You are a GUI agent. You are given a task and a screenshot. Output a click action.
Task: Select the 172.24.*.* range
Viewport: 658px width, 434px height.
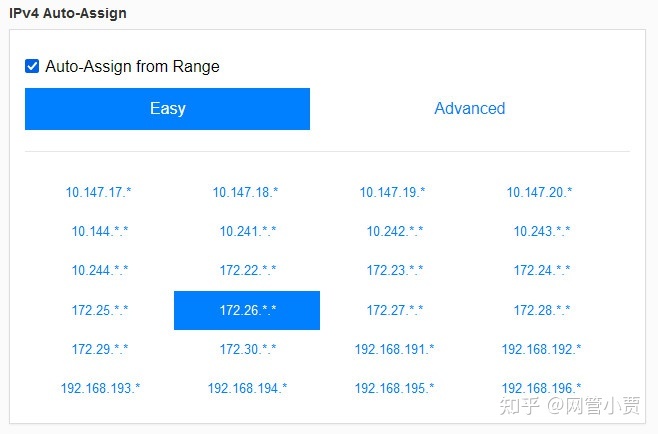542,270
